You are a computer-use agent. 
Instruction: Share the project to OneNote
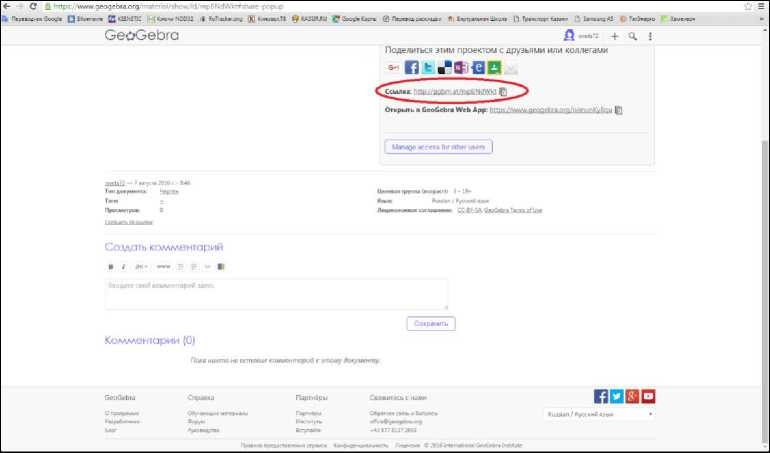point(461,67)
